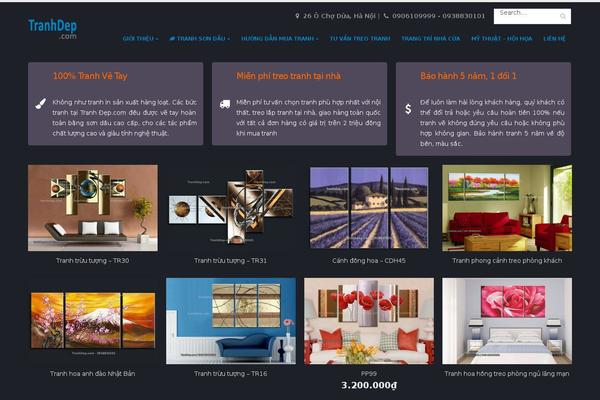Click the heading Bảo hành 5 năm, 1 đổi 1
600x400 pixels.
(468, 76)
